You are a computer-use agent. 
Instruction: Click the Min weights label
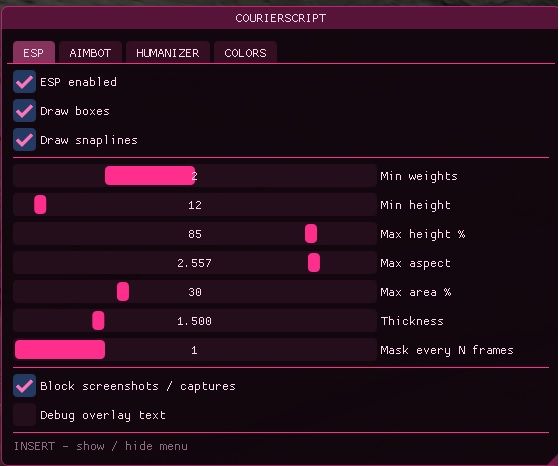click(419, 176)
